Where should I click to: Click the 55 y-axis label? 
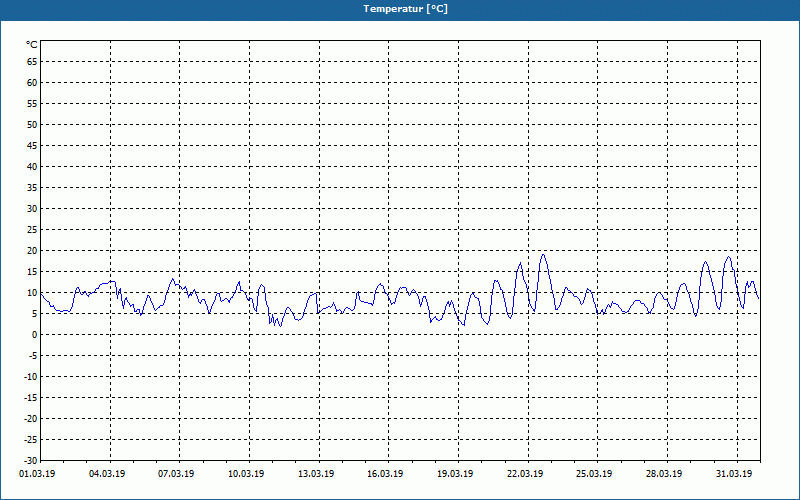click(x=32, y=104)
